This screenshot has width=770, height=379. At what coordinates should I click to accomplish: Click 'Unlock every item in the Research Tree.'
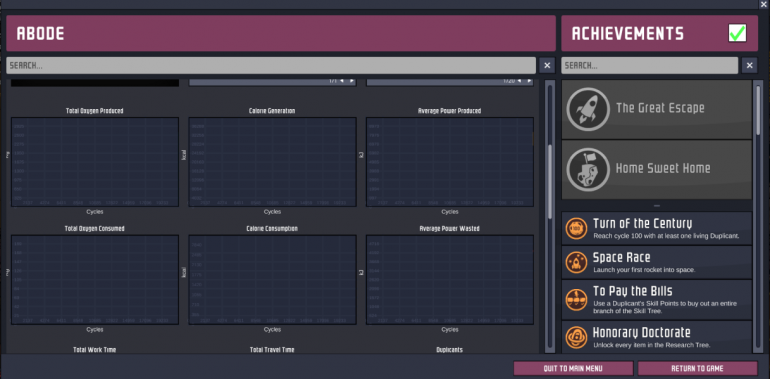tap(652, 345)
